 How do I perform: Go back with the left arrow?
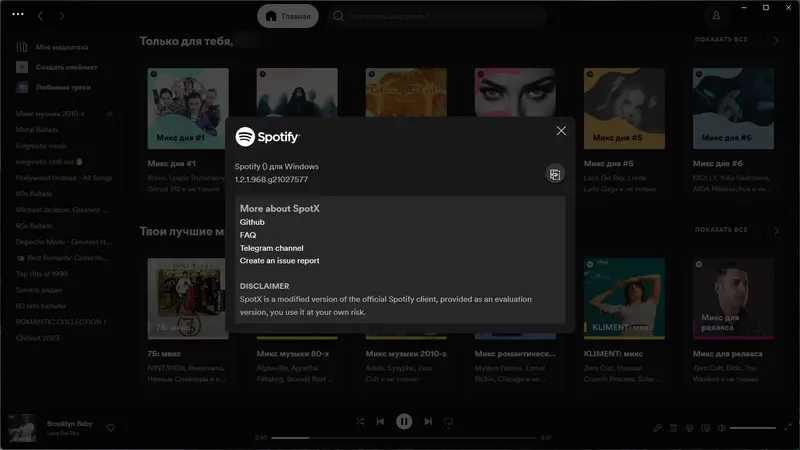(x=40, y=16)
